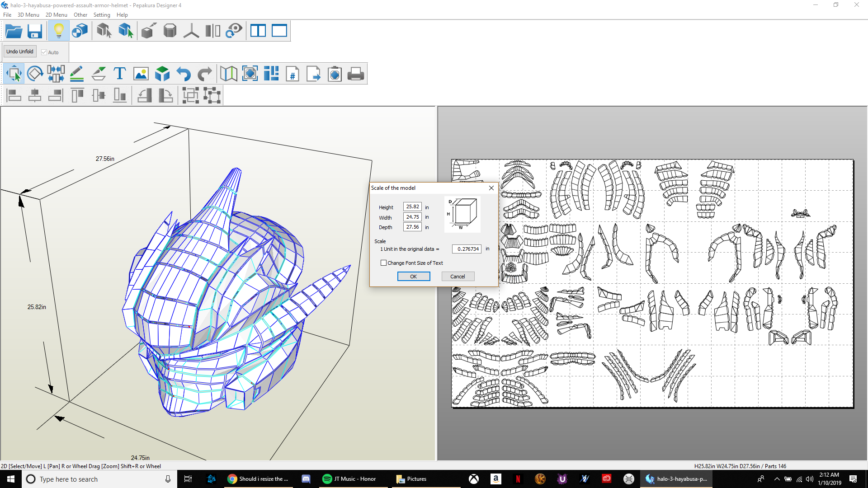Open the 3D Menu

pyautogui.click(x=28, y=15)
